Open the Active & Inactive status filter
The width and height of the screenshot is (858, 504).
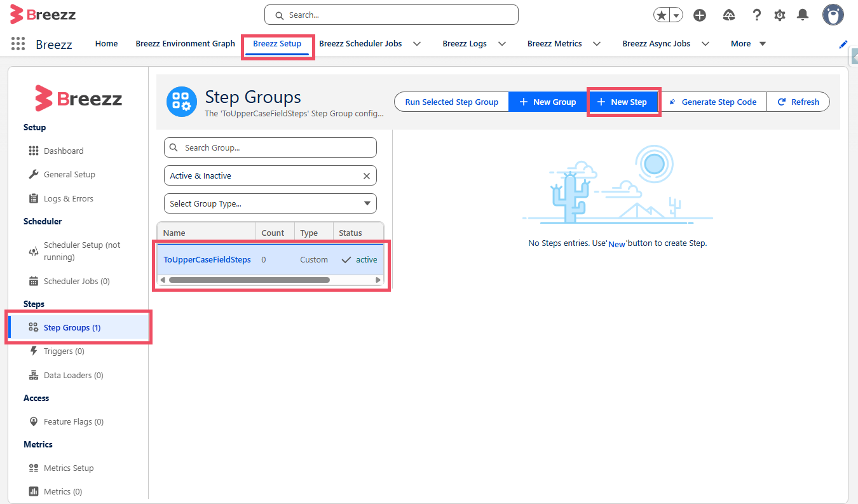coord(270,175)
